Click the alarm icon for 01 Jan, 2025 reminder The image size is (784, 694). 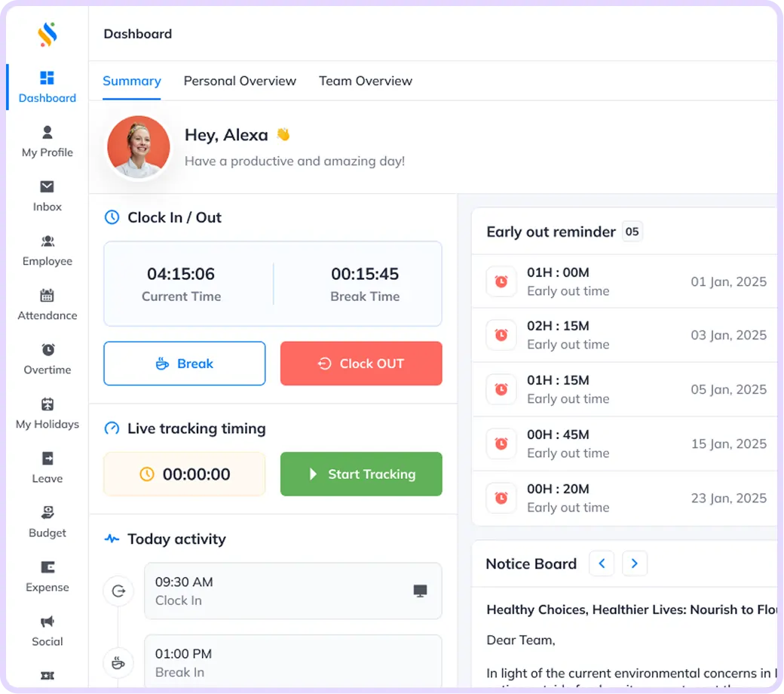tap(501, 281)
